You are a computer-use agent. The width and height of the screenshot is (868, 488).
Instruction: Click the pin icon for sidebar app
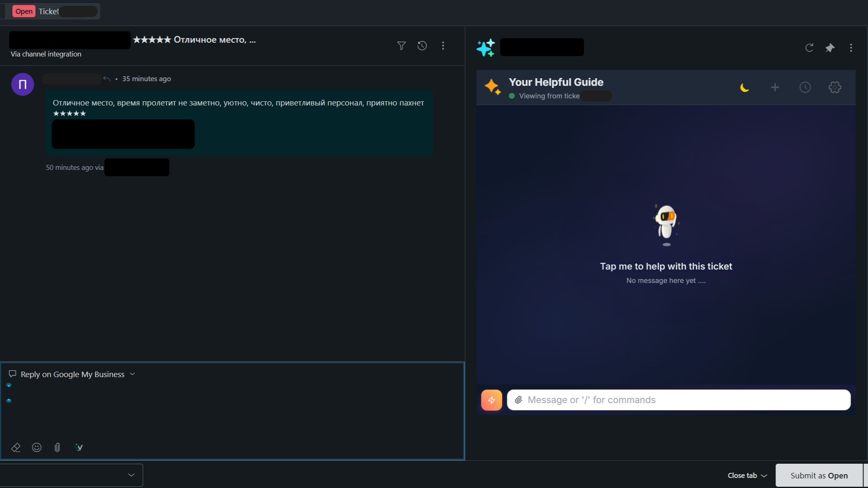[x=829, y=48]
